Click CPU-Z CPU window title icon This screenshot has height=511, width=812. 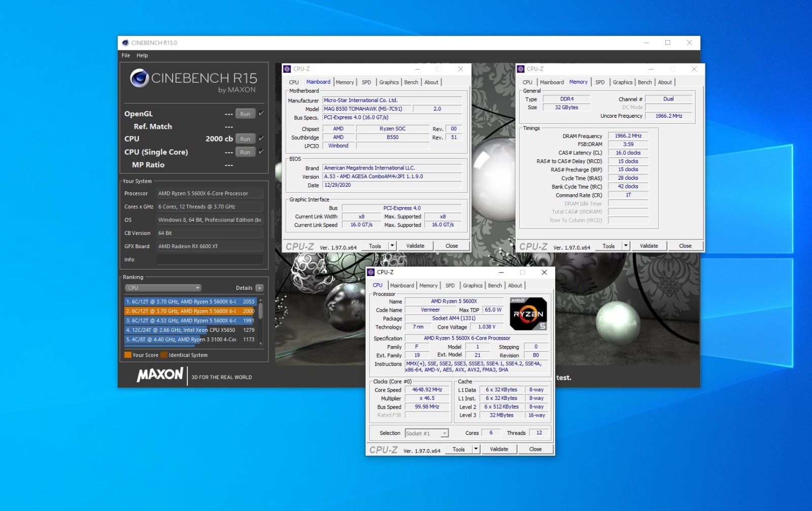(371, 272)
